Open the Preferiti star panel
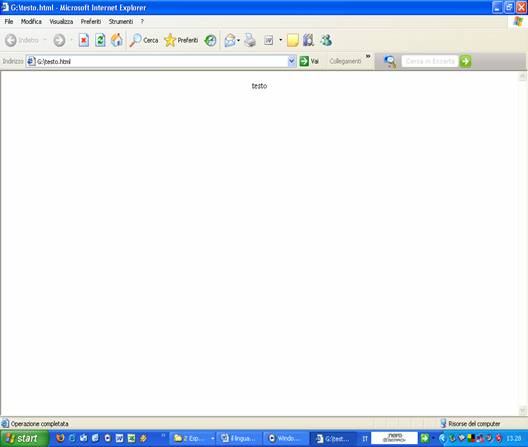Screen dimensions: 528x447 tap(181, 40)
